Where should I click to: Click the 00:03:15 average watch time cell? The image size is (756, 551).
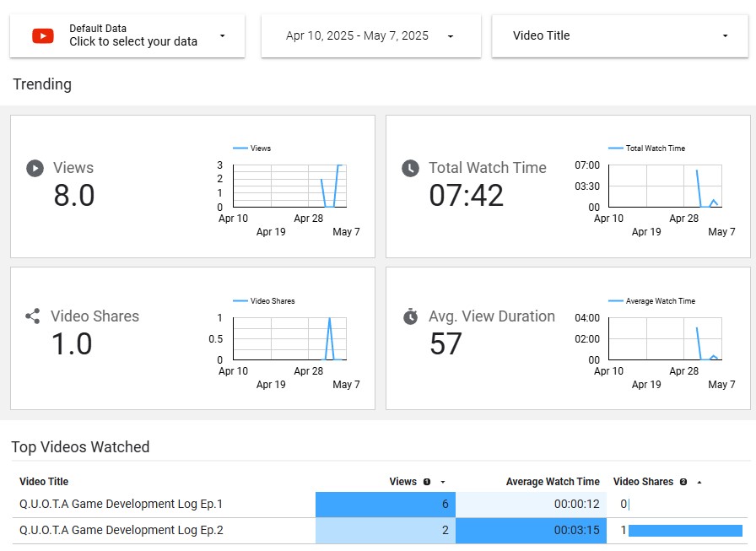[576, 531]
